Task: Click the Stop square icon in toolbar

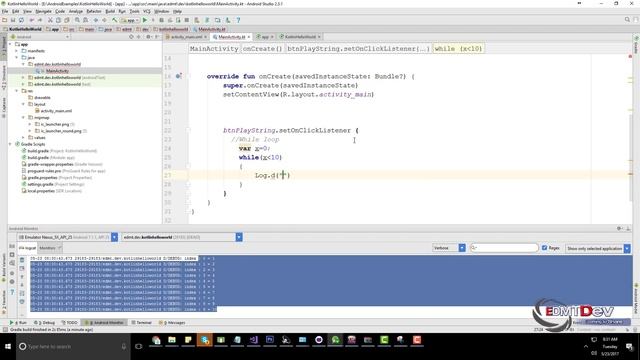Action: (x=187, y=20)
